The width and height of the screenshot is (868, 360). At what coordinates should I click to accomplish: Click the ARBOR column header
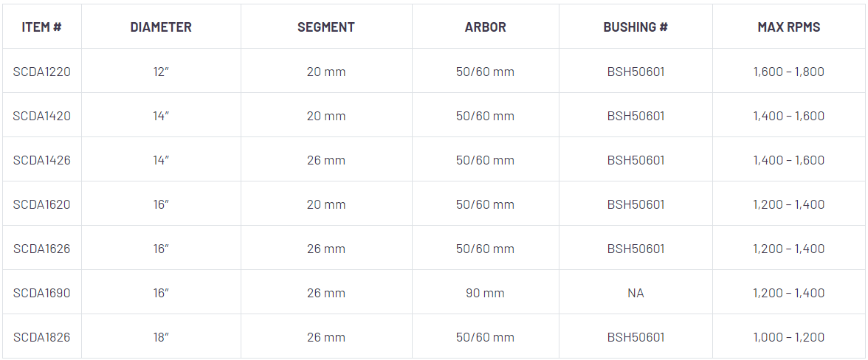(485, 27)
